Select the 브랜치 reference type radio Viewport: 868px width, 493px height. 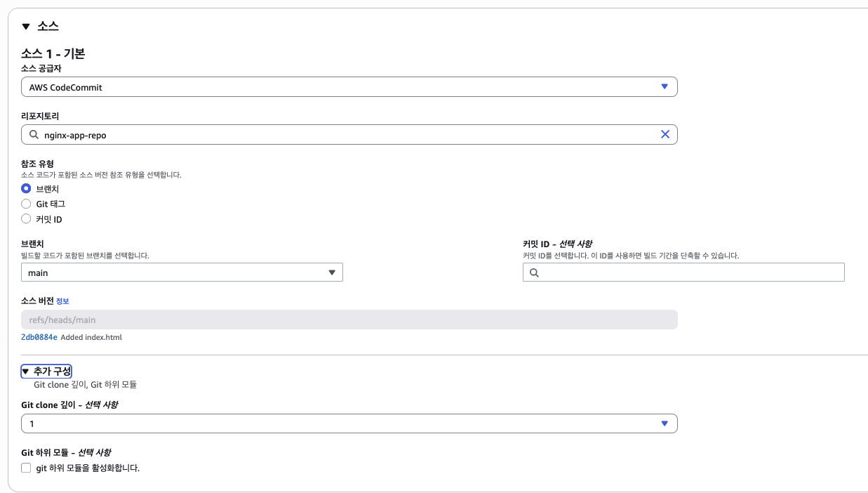(26, 188)
